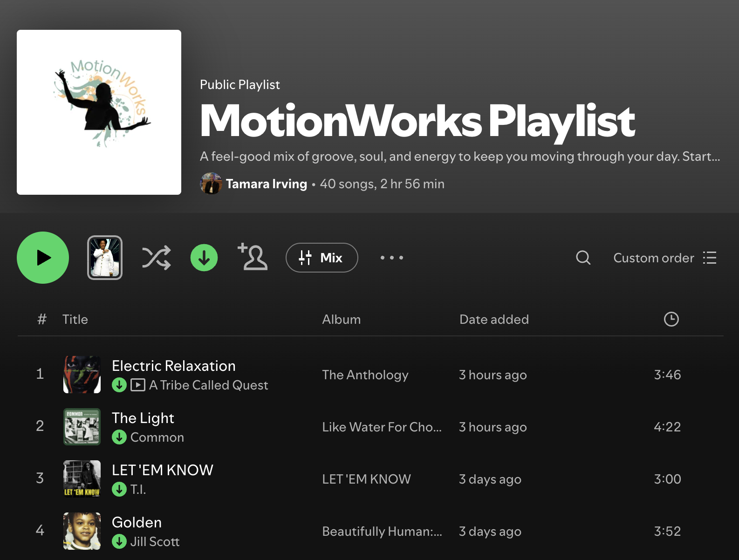Open The Anthology album link
The image size is (739, 560).
[365, 375]
